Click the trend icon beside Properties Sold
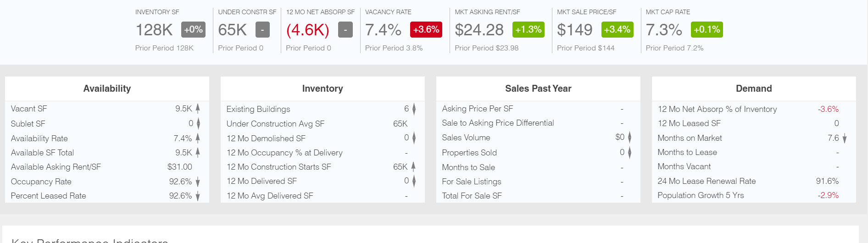This screenshot has width=868, height=243. pyautogui.click(x=629, y=153)
